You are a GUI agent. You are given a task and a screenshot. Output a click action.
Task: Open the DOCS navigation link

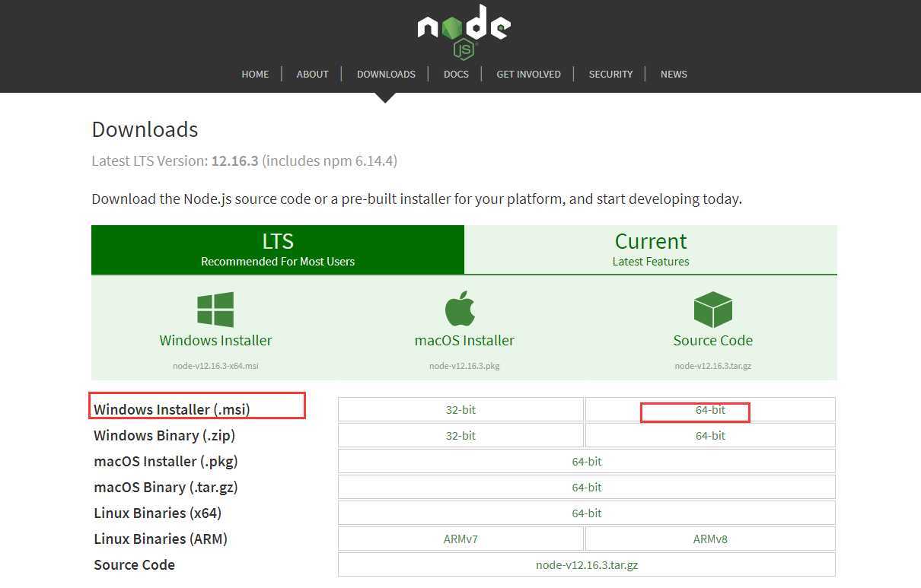456,74
